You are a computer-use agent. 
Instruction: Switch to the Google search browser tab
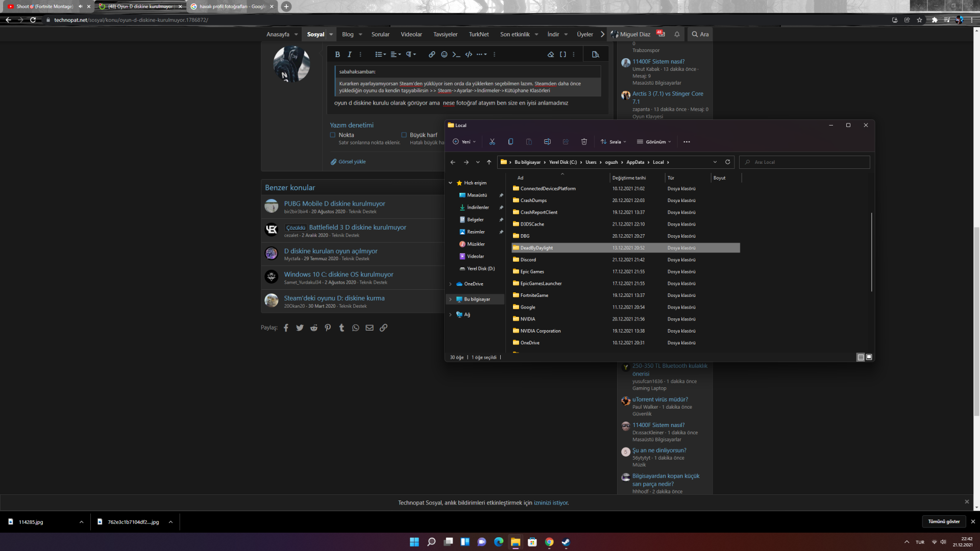coord(231,7)
